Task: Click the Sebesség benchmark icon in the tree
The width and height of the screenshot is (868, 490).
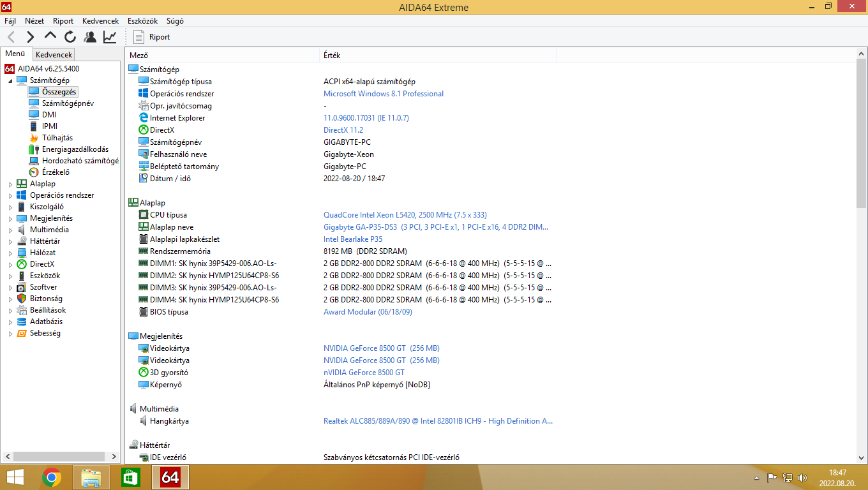Action: pos(22,333)
